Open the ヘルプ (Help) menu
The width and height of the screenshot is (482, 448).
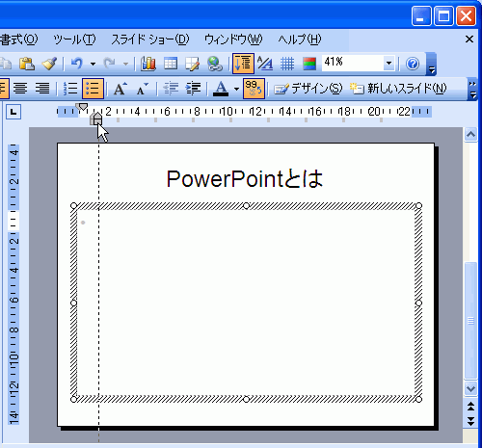[x=300, y=40]
